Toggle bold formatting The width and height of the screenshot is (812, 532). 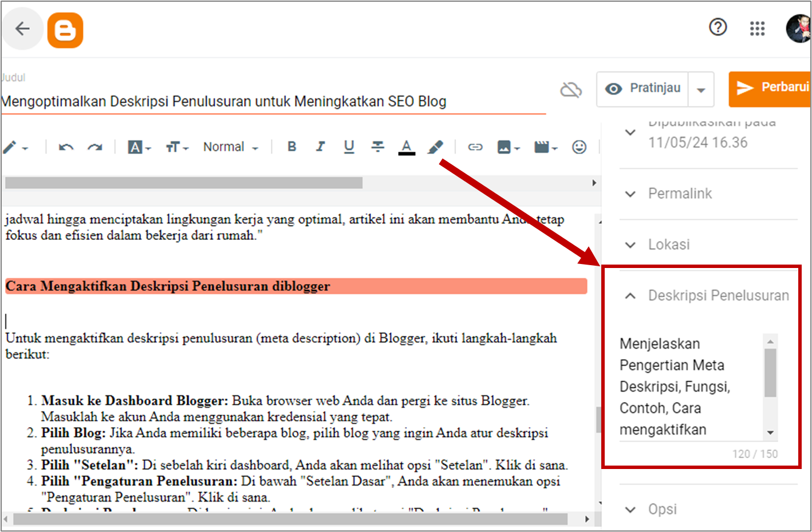click(x=292, y=147)
